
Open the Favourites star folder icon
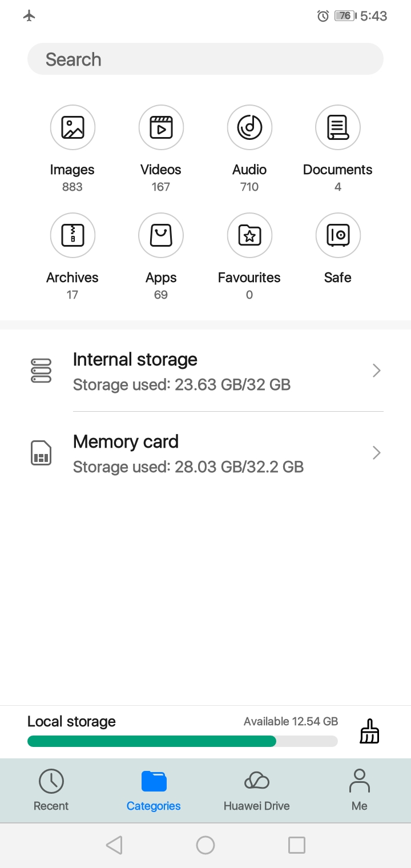(249, 235)
